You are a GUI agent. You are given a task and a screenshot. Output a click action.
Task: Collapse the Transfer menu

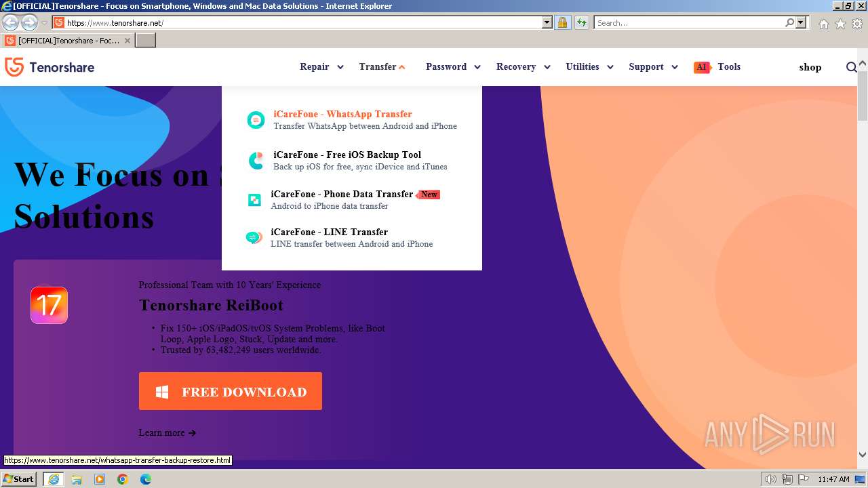[x=382, y=67]
